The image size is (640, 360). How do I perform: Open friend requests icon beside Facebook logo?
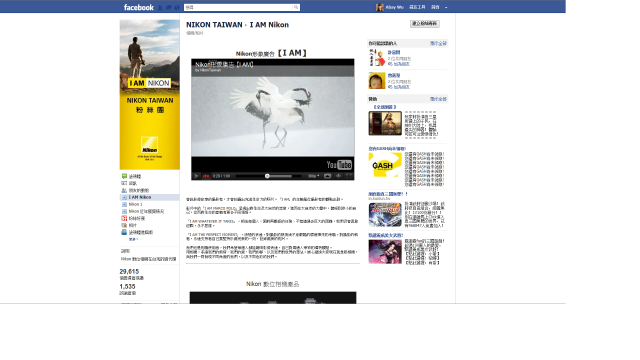pos(160,7)
